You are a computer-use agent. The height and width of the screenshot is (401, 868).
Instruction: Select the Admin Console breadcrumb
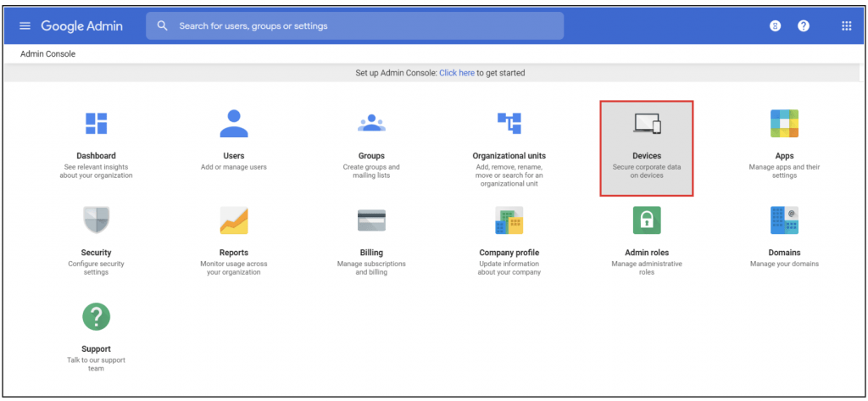47,53
